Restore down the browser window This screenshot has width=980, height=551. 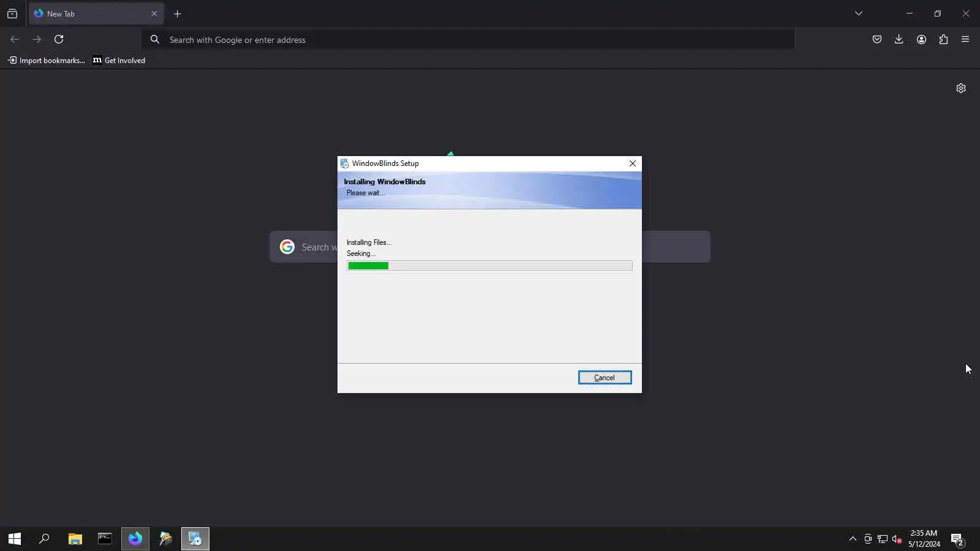[x=938, y=13]
